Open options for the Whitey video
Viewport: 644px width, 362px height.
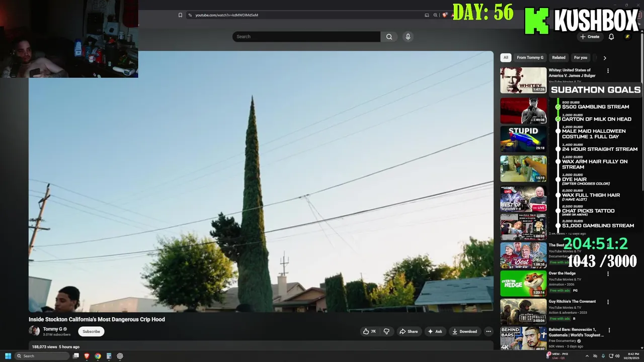608,71
